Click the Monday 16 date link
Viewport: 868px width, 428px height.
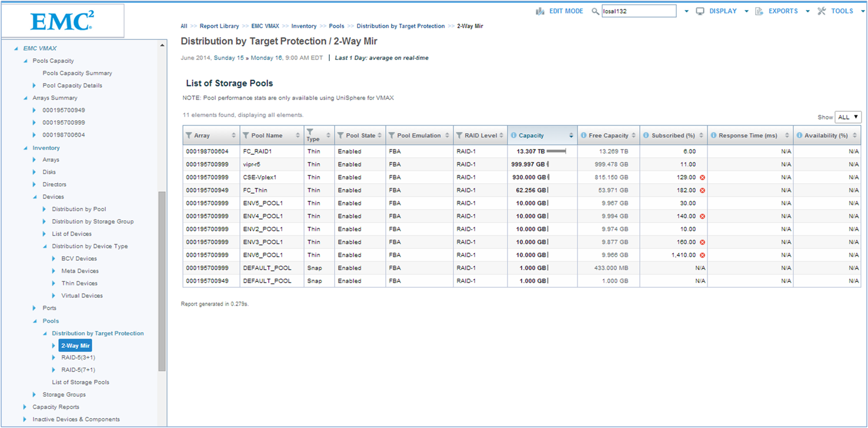(267, 58)
